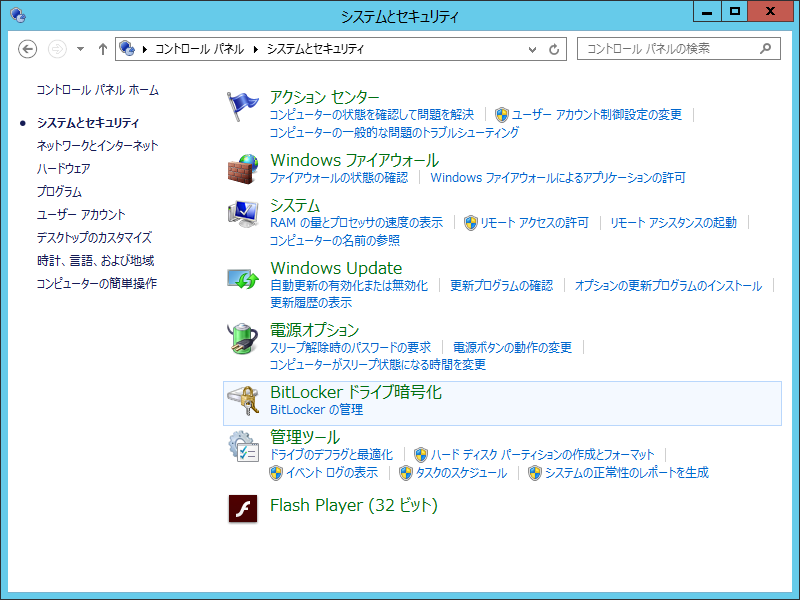Viewport: 800px width, 600px height.
Task: Select システムとセキュリティ in the sidebar
Action: tap(88, 123)
